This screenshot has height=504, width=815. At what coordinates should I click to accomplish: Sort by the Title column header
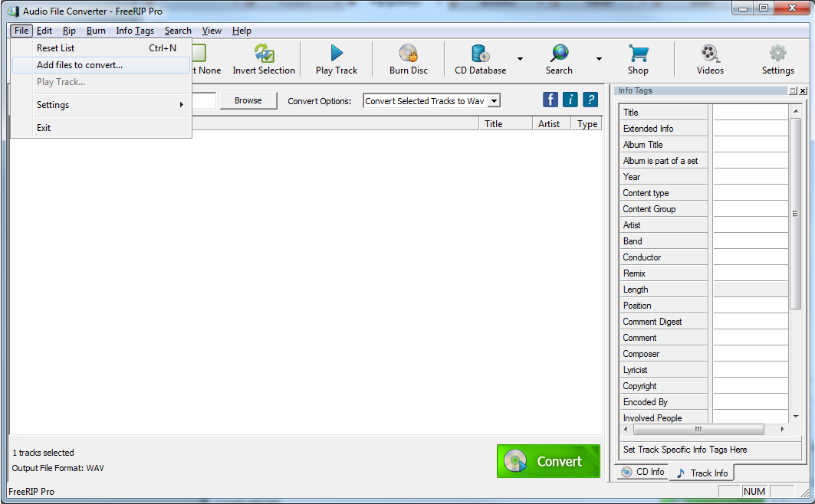pyautogui.click(x=506, y=123)
